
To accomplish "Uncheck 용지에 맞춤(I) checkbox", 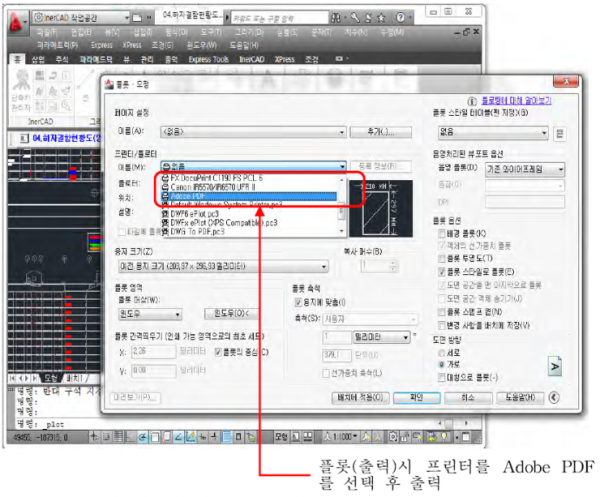I will tap(298, 303).
